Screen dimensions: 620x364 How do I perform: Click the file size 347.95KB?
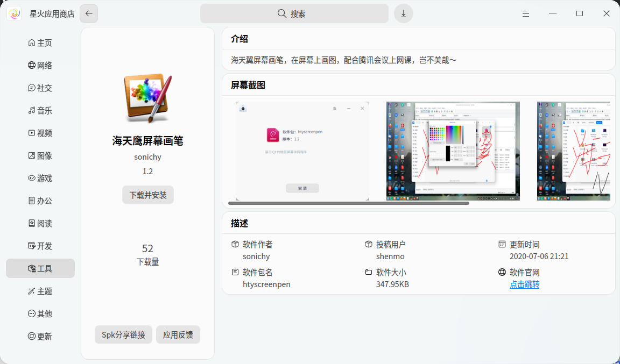pyautogui.click(x=392, y=284)
